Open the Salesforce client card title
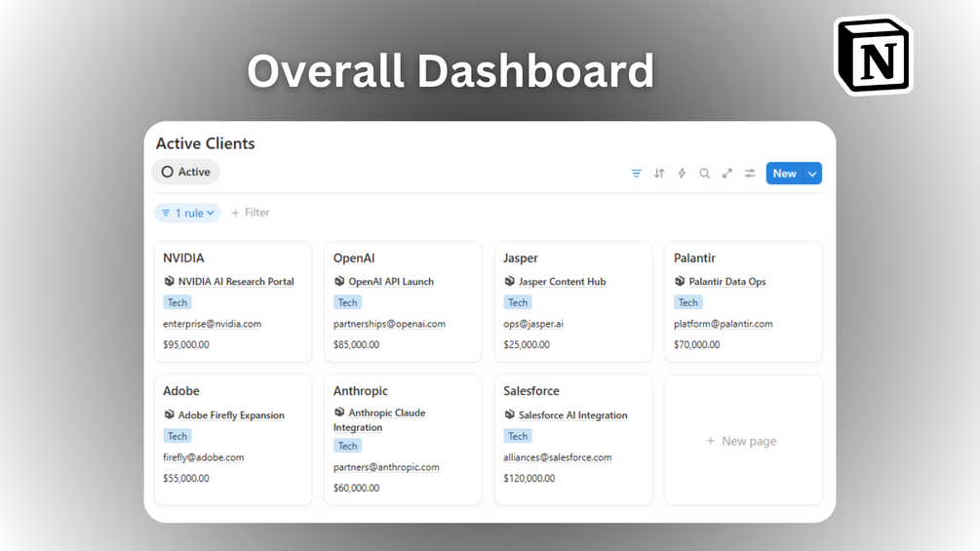 (x=531, y=391)
